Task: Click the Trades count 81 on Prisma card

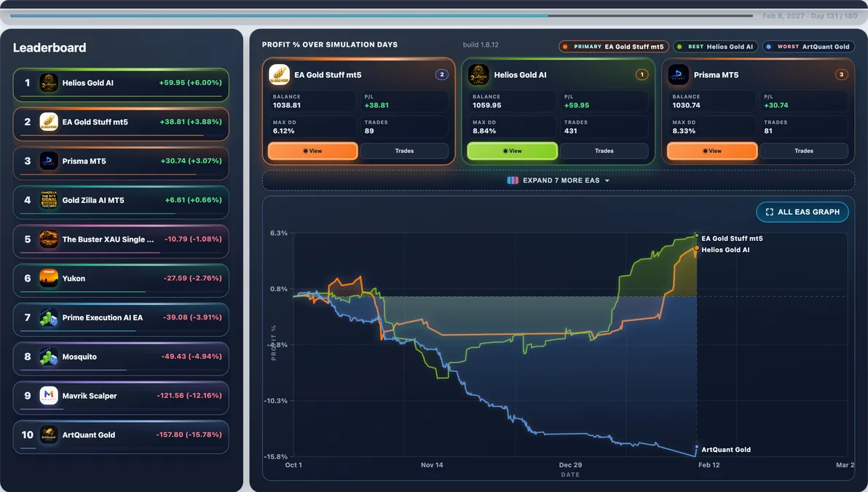Action: [x=768, y=131]
